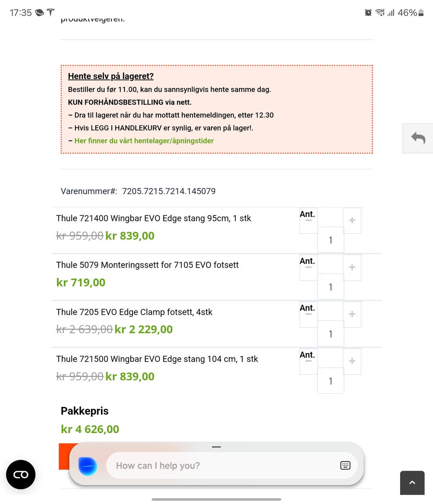This screenshot has width=433, height=504.
Task: Increase quantity for Thule 5079 Monteringssett
Action: coord(352,268)
